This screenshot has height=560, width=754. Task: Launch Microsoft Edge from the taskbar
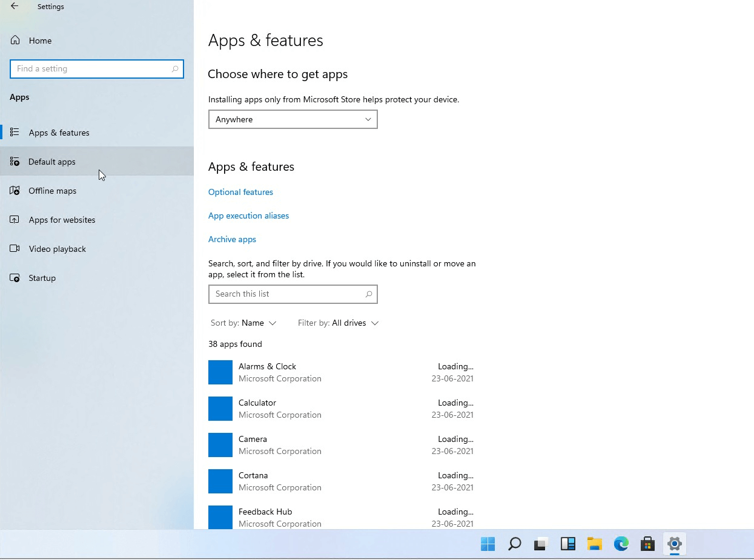point(621,544)
